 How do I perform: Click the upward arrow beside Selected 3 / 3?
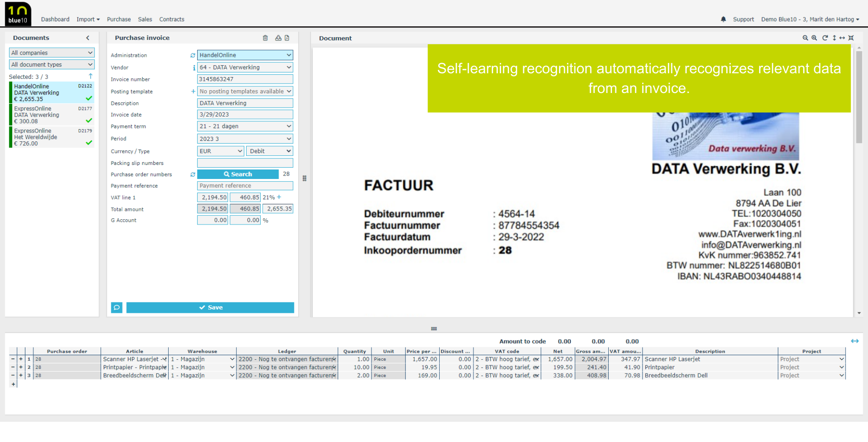click(91, 76)
